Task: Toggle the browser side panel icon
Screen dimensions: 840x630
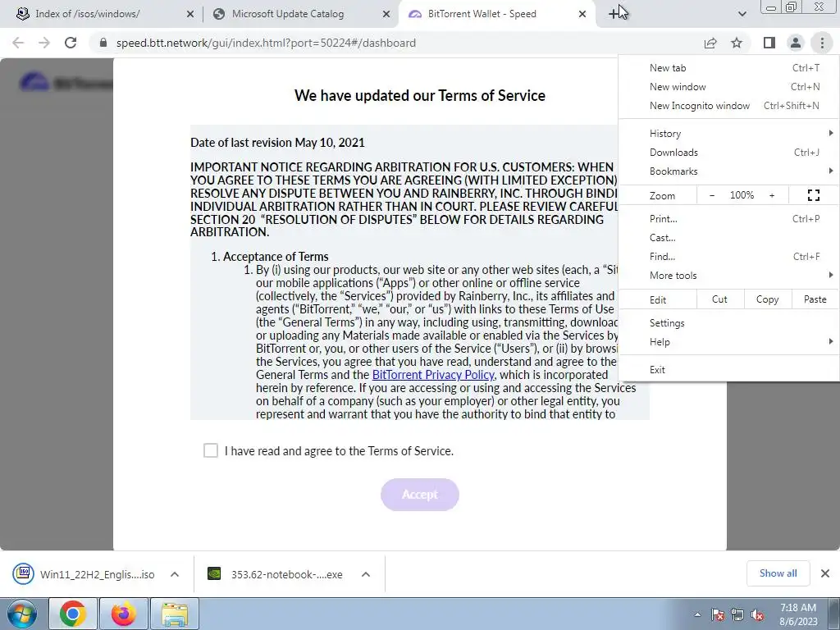Action: point(769,43)
